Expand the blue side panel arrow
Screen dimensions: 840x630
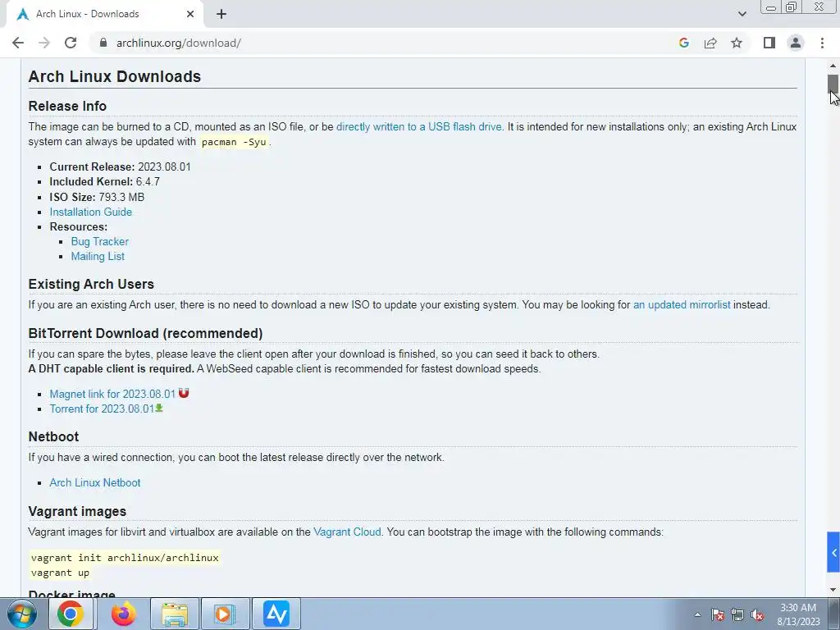[833, 552]
